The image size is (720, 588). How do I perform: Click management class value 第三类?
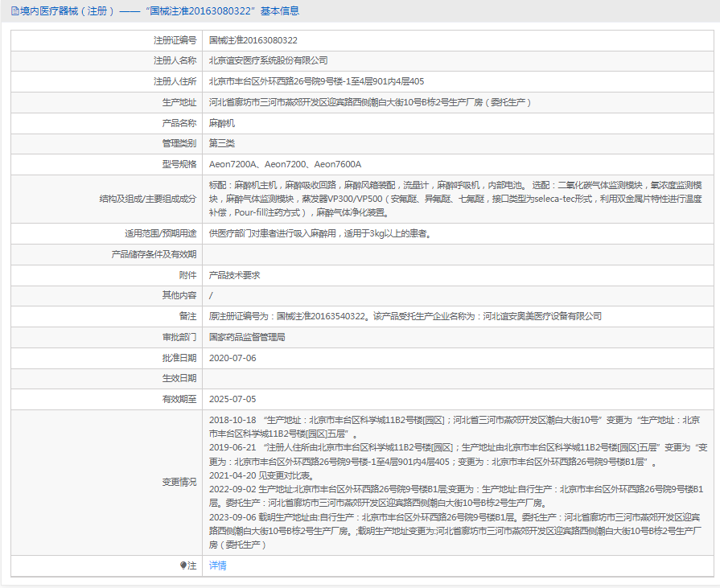(222, 143)
